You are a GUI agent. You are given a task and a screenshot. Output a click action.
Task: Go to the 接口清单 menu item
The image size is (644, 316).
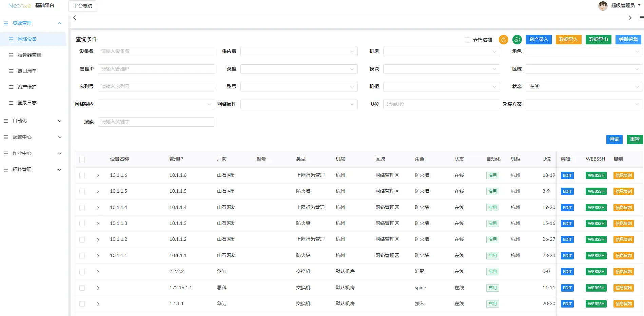click(33, 71)
